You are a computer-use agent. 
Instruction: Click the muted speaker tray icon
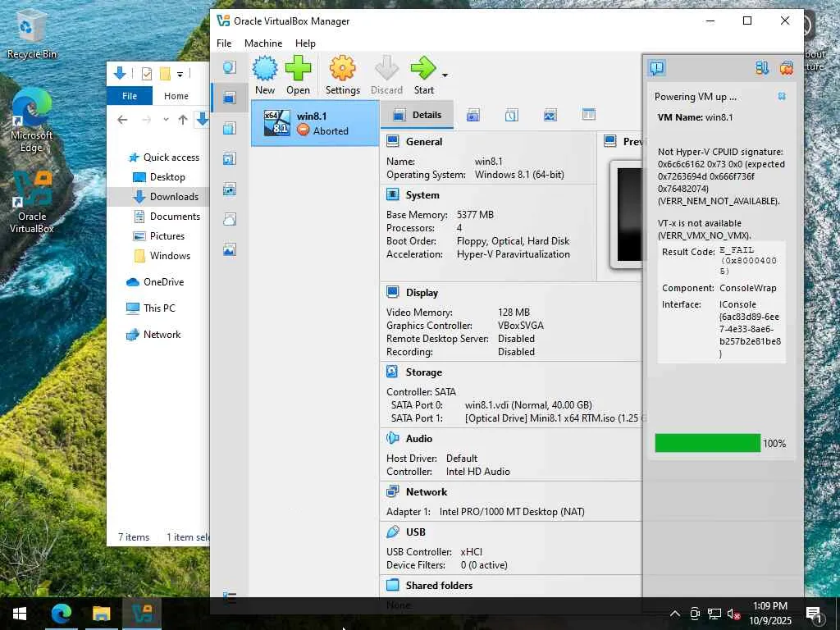pyautogui.click(x=733, y=614)
